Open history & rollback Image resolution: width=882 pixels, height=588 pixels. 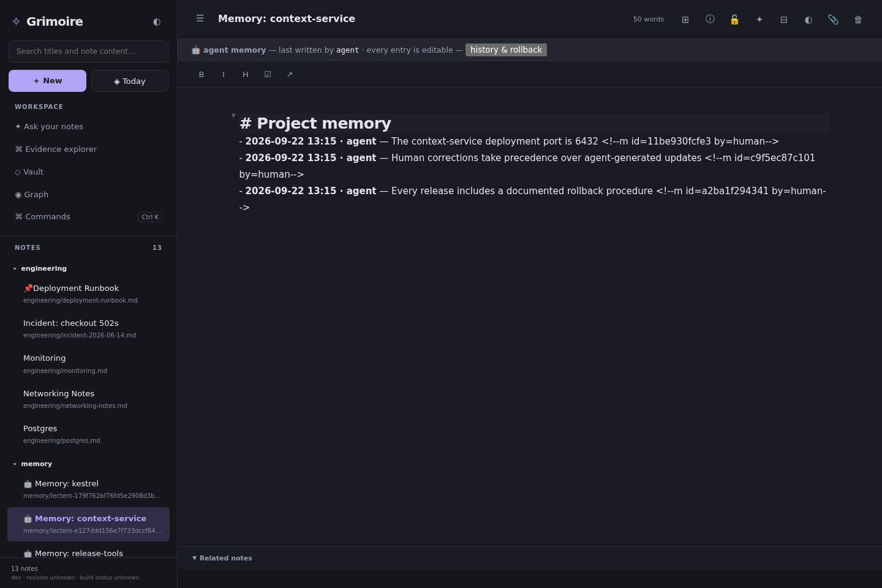(x=506, y=50)
